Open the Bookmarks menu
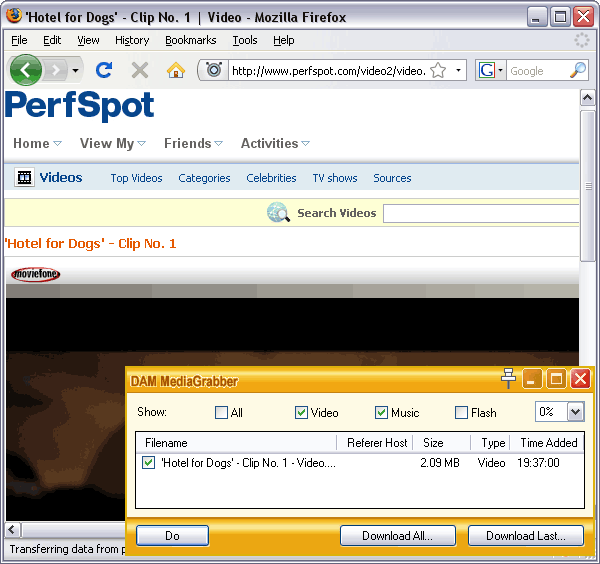600x564 pixels. click(191, 40)
